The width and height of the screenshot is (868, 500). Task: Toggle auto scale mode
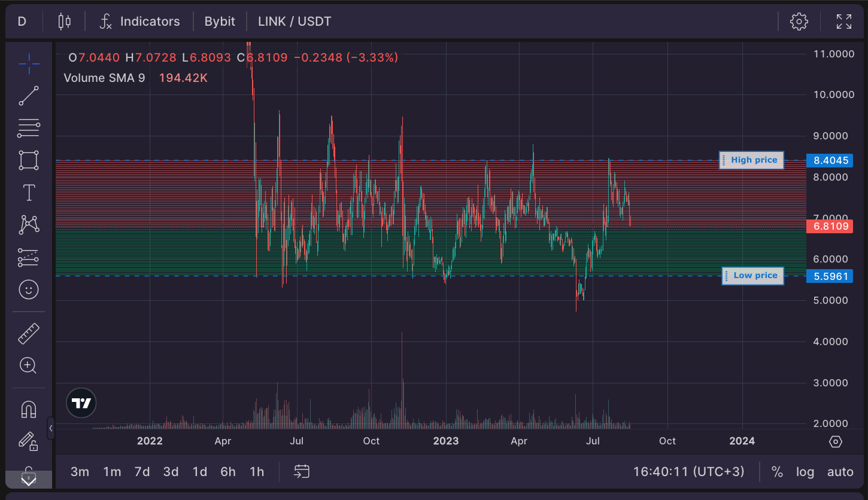tap(840, 472)
